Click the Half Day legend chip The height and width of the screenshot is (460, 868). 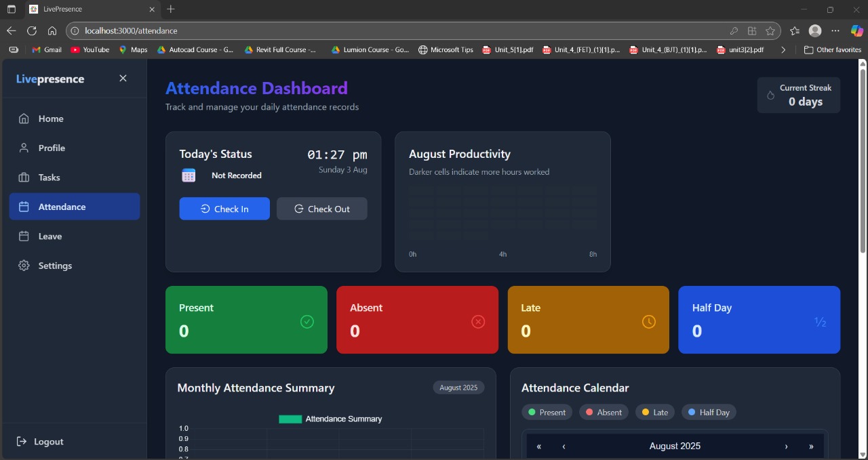point(709,412)
